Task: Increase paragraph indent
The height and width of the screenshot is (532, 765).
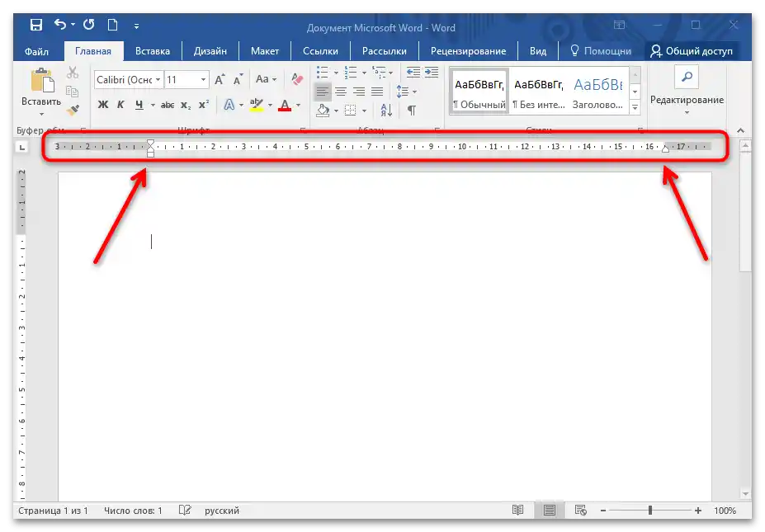Action: (x=432, y=72)
